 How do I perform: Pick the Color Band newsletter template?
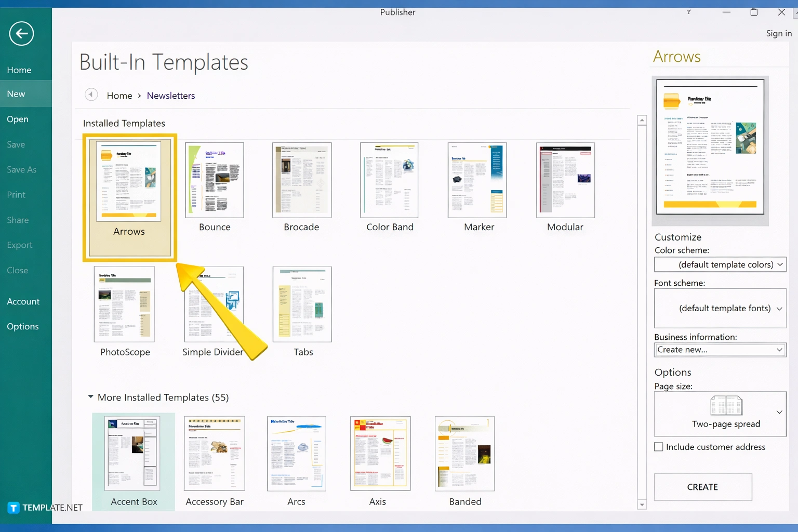389,180
